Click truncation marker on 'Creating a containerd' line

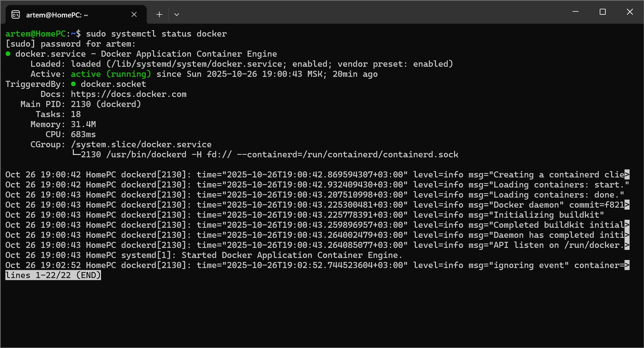(627, 175)
